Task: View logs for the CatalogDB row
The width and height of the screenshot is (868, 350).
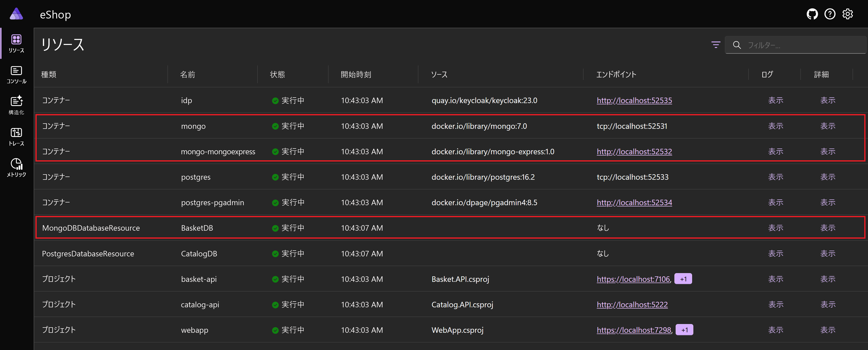Action: pos(775,254)
